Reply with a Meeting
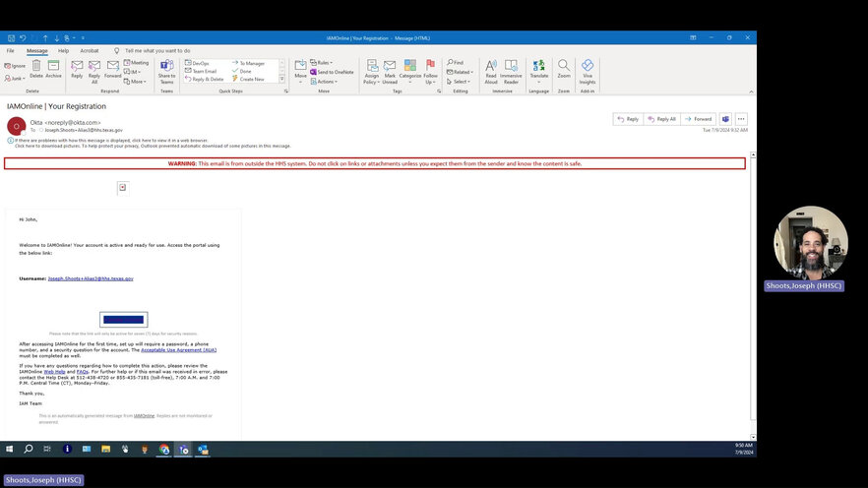 click(136, 63)
